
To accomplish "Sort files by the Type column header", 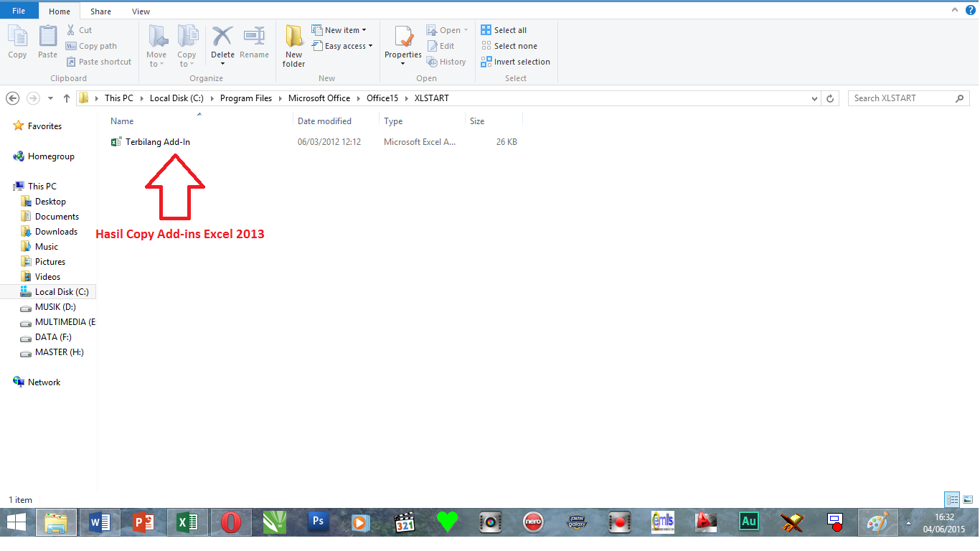I will click(393, 121).
